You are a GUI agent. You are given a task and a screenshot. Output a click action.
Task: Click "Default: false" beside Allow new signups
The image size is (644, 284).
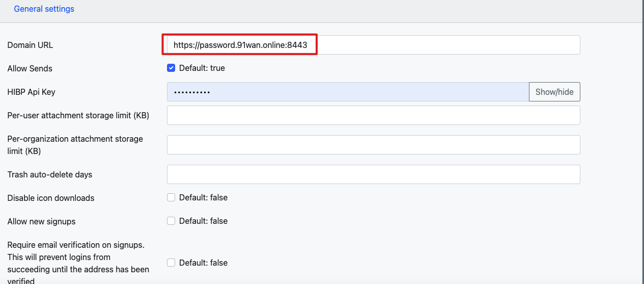[203, 221]
